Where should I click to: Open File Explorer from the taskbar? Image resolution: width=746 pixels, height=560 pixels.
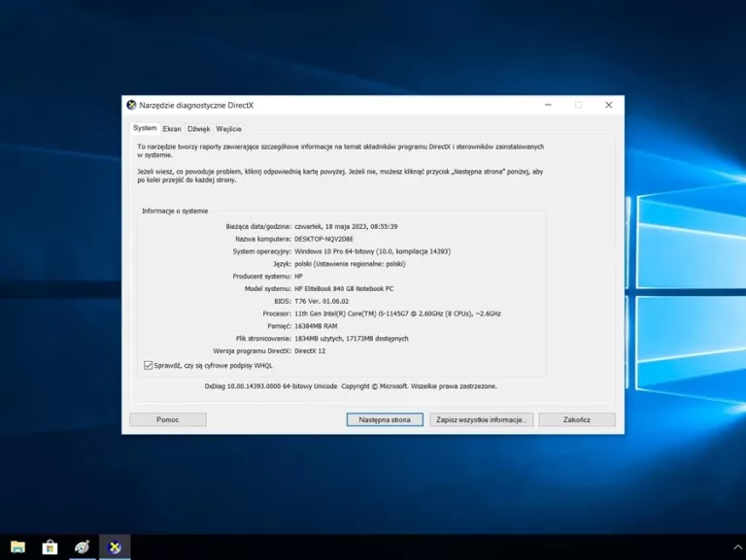click(17, 547)
